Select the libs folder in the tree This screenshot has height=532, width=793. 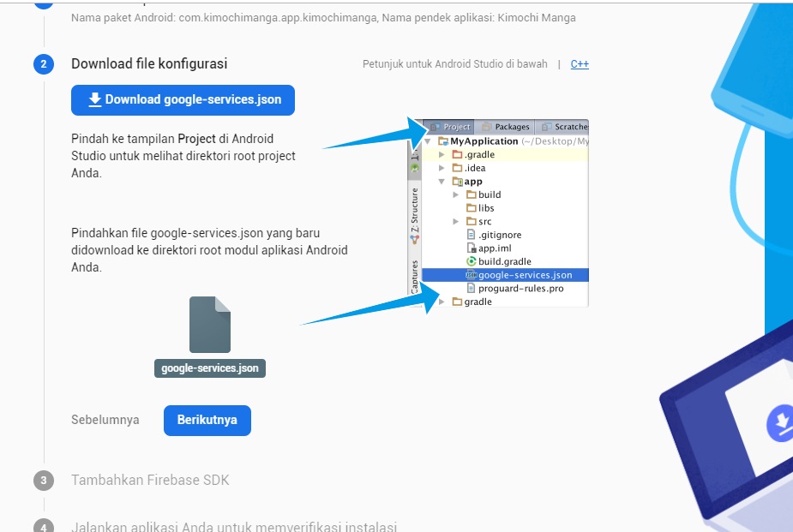[480, 208]
